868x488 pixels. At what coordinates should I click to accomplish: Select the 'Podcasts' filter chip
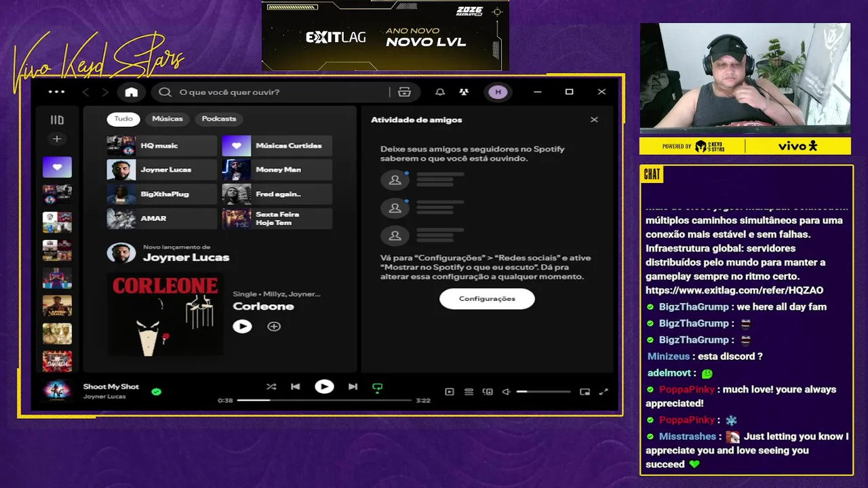[219, 119]
